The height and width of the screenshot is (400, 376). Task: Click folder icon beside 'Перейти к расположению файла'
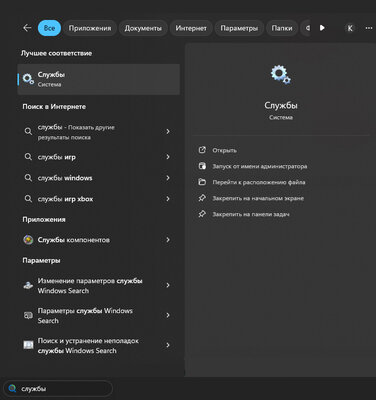202,182
